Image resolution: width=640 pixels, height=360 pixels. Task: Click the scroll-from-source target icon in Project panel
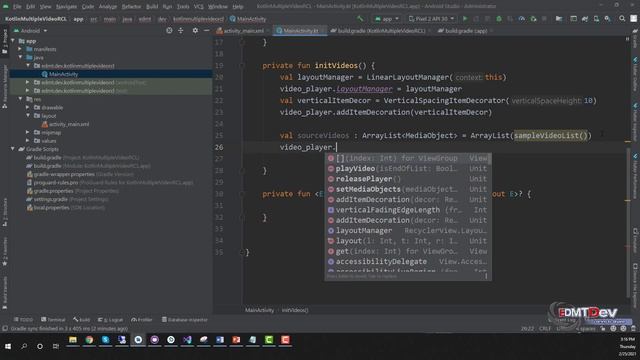169,31
